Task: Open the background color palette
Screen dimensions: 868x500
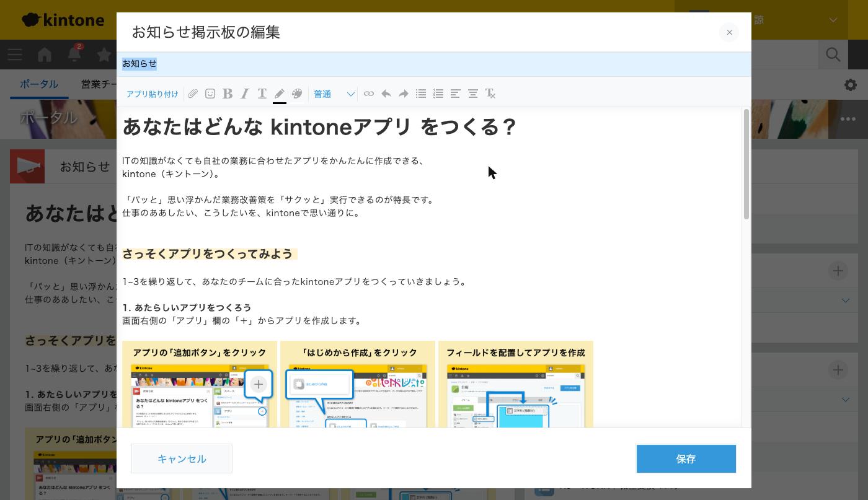Action: 297,94
